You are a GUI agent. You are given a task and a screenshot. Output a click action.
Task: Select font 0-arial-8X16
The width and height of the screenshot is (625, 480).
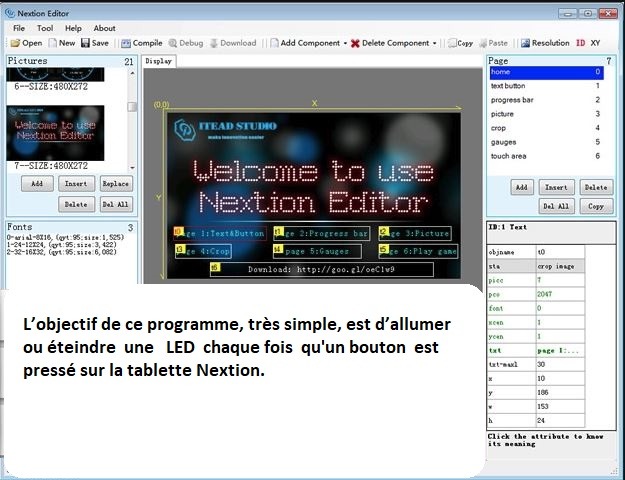tap(65, 237)
